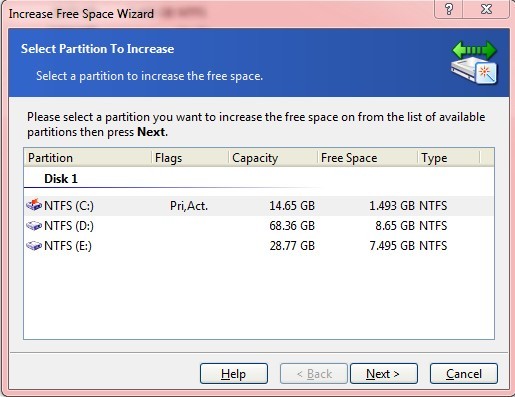Close the Increase Free Space Wizard window
515x397 pixels.
point(486,9)
